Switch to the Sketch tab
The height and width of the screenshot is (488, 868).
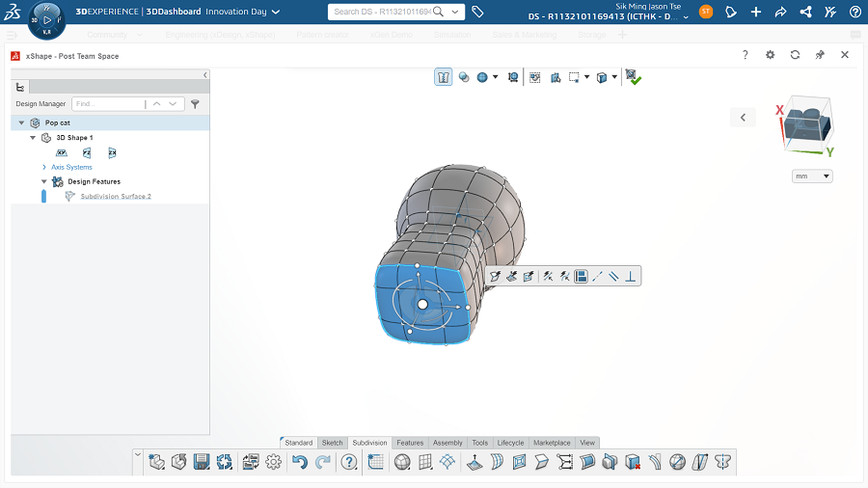click(332, 443)
